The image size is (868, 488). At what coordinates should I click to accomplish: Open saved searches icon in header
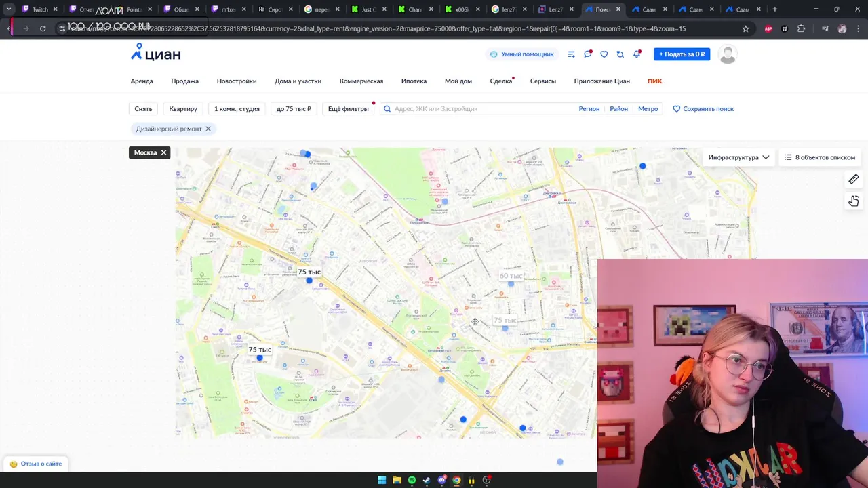[x=620, y=54]
